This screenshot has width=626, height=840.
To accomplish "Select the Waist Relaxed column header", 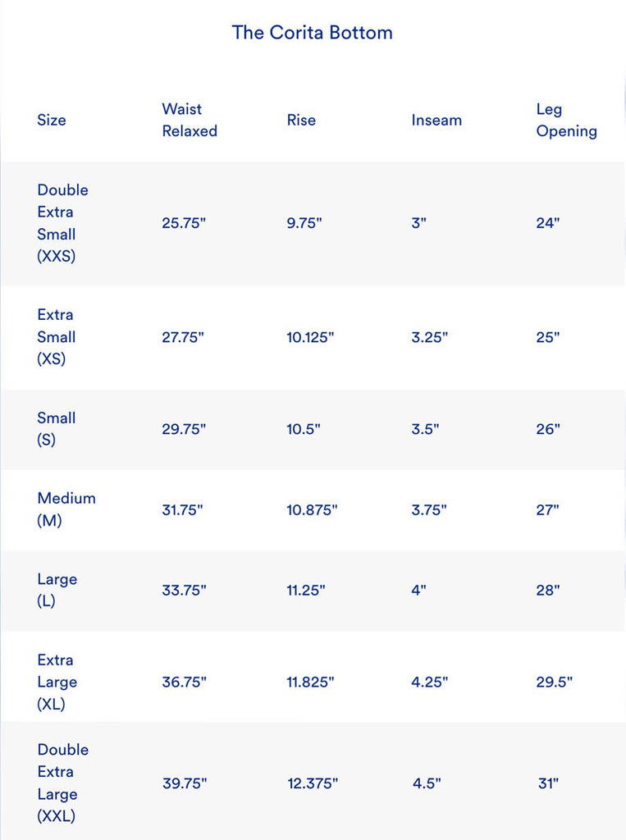I will tap(190, 120).
